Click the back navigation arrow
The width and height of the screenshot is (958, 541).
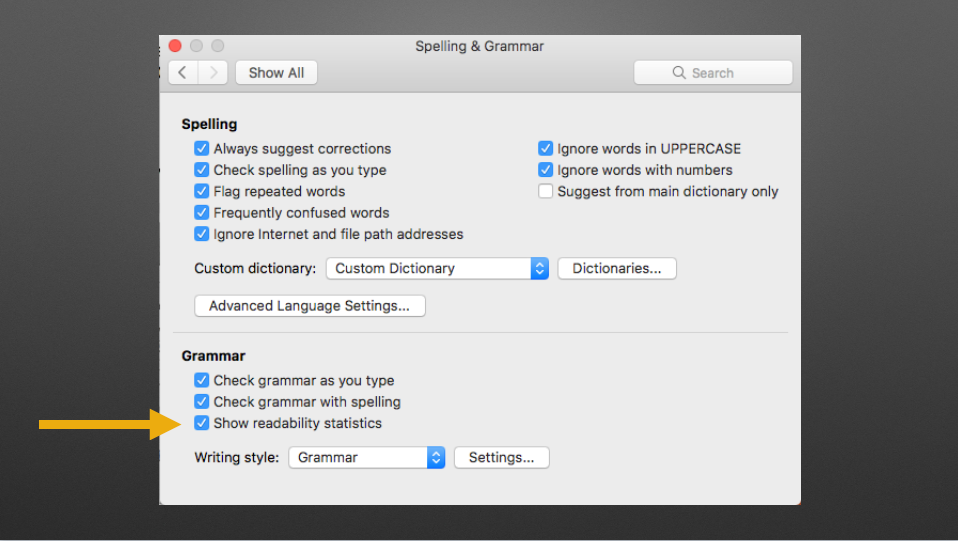click(x=183, y=73)
